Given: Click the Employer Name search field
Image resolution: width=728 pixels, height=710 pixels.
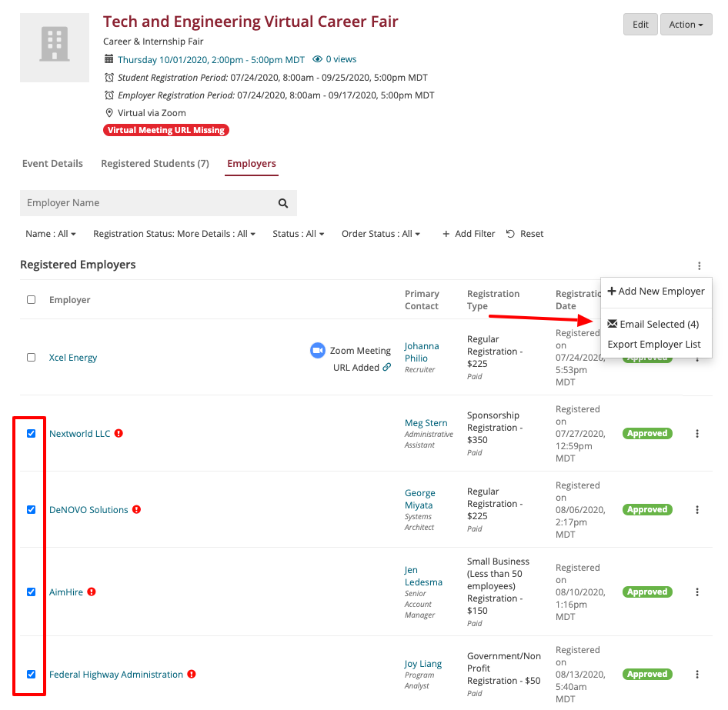Looking at the screenshot, I should click(x=146, y=204).
